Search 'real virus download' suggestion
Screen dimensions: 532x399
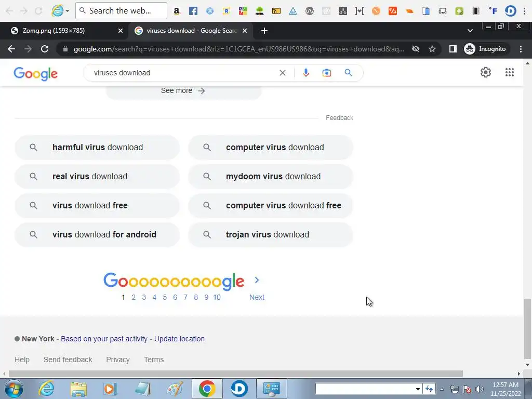97,177
